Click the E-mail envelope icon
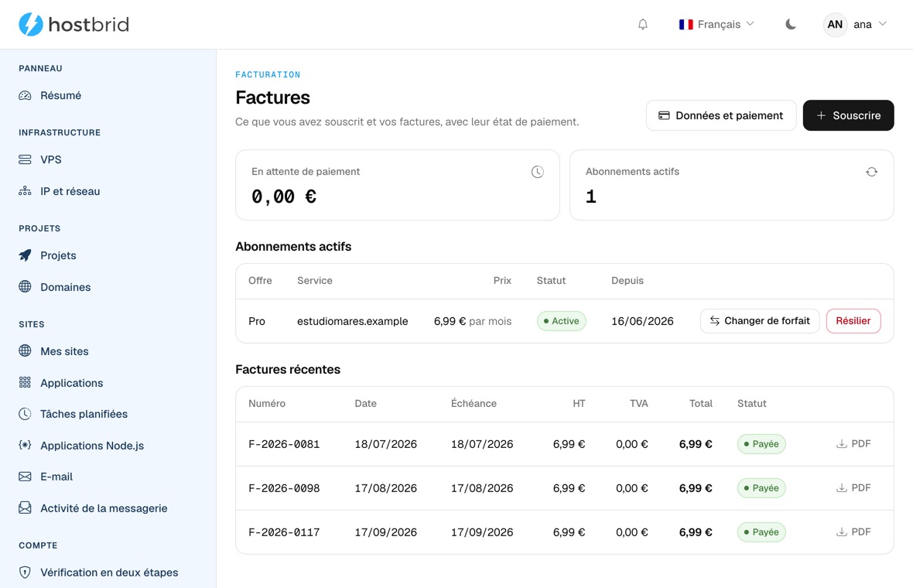Viewport: 913px width, 588px height. pos(25,477)
